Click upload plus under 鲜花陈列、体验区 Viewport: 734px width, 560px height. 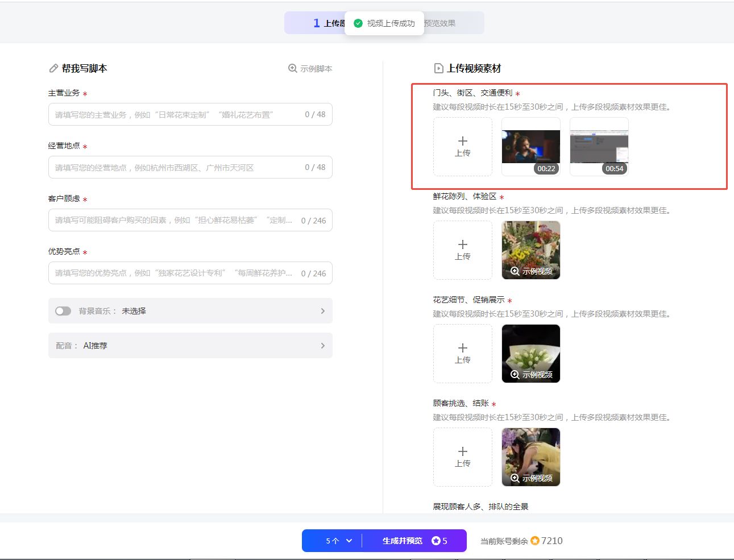click(x=463, y=250)
